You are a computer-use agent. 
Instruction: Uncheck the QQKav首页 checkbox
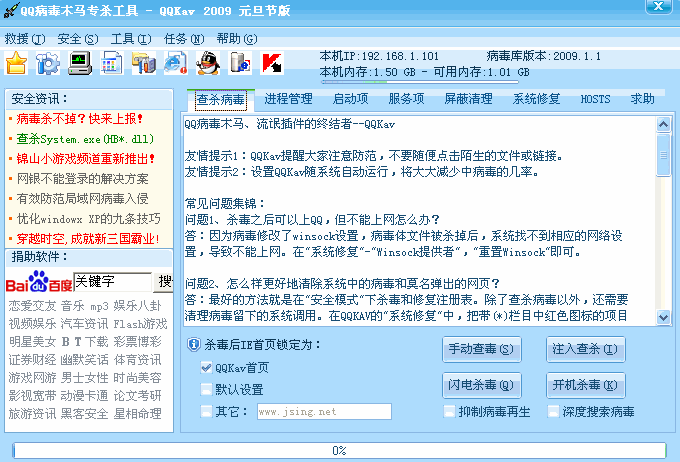click(206, 368)
